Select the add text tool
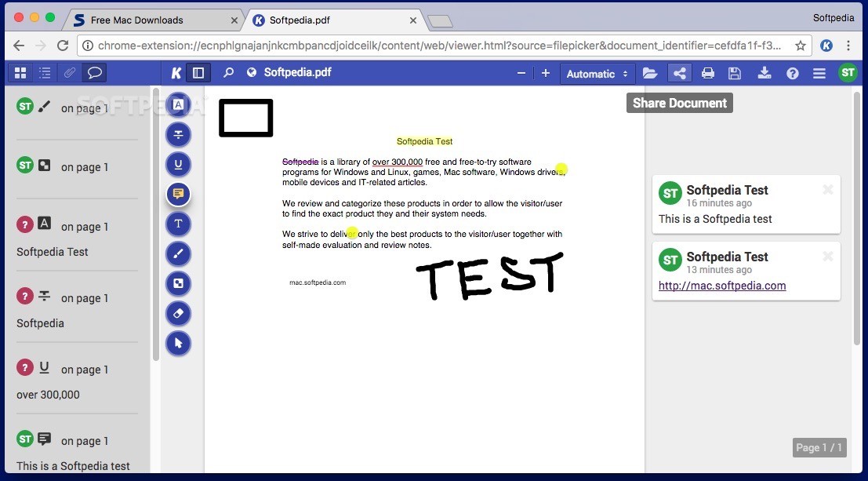This screenshot has height=481, width=868. [x=178, y=224]
